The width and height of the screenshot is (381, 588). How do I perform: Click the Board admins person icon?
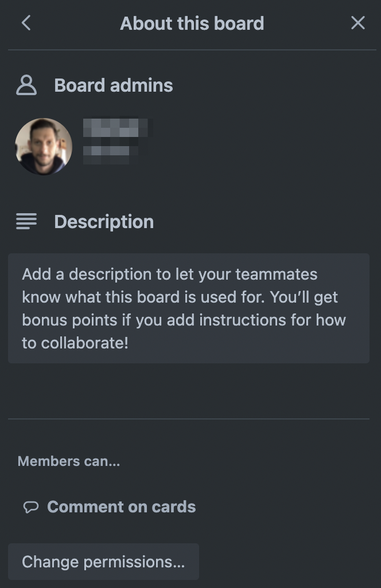(x=26, y=85)
